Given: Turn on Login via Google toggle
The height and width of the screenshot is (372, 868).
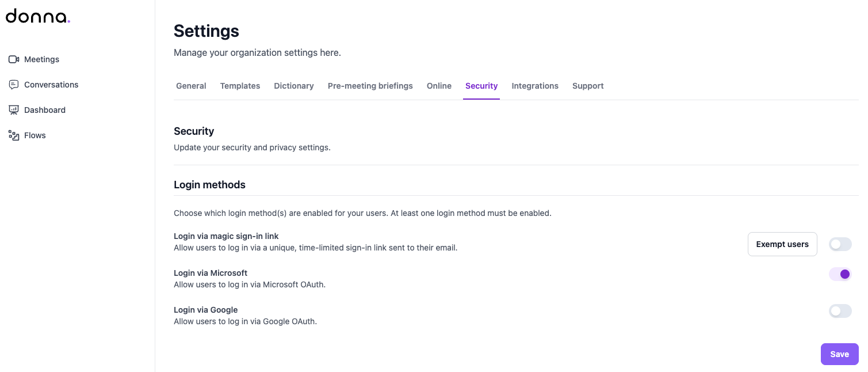Looking at the screenshot, I should coord(840,311).
